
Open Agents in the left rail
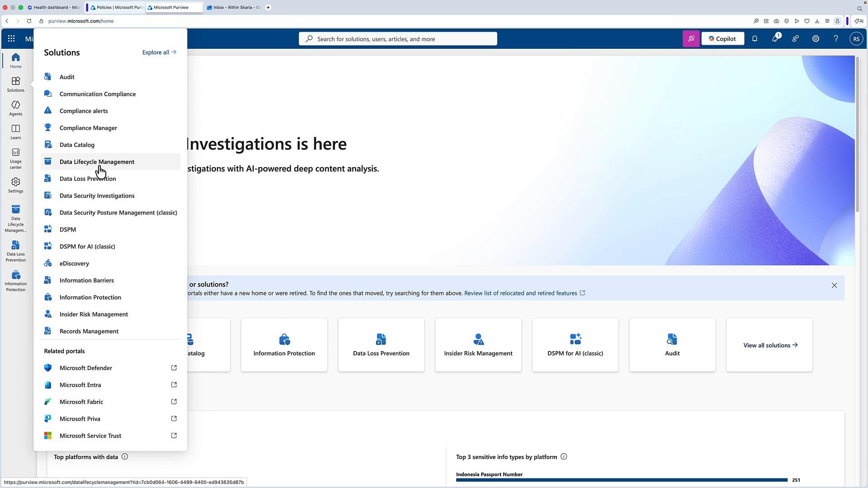16,108
